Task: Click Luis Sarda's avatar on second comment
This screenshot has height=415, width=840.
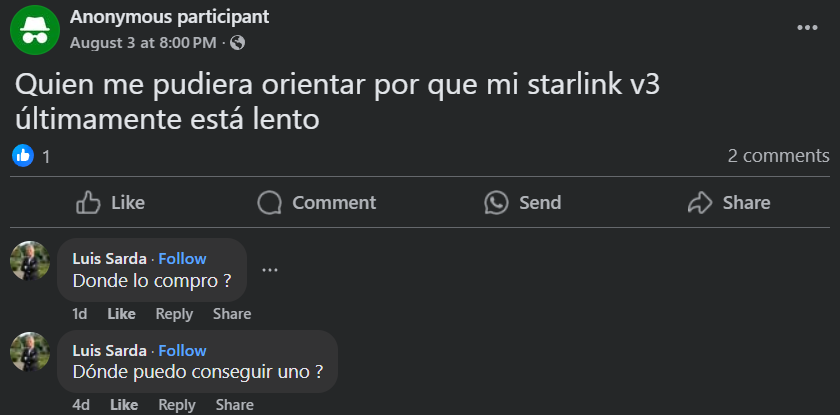Action: [x=30, y=352]
